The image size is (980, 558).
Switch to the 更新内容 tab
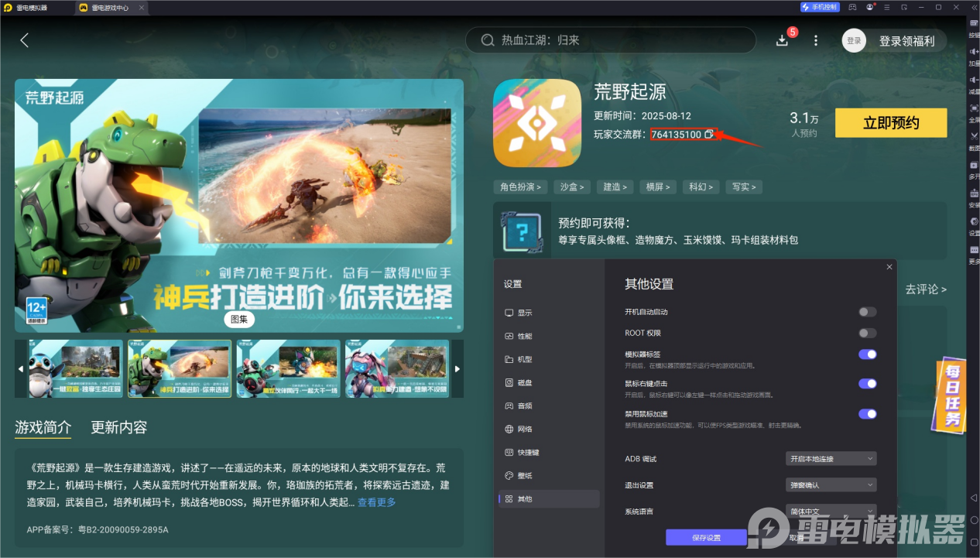tap(118, 427)
